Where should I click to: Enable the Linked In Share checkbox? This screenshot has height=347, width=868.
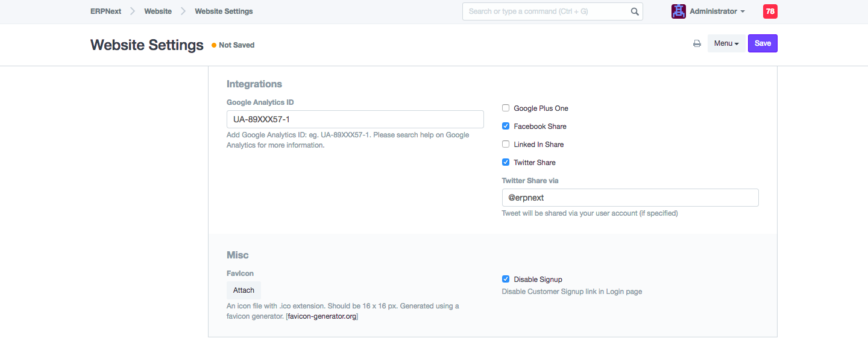pyautogui.click(x=506, y=145)
